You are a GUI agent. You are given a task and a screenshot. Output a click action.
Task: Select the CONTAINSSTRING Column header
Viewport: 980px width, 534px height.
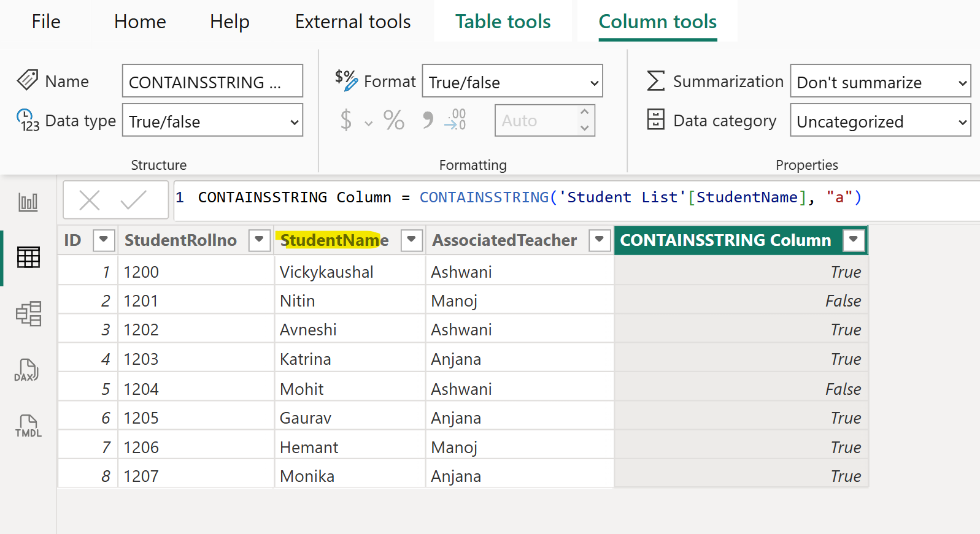(725, 240)
